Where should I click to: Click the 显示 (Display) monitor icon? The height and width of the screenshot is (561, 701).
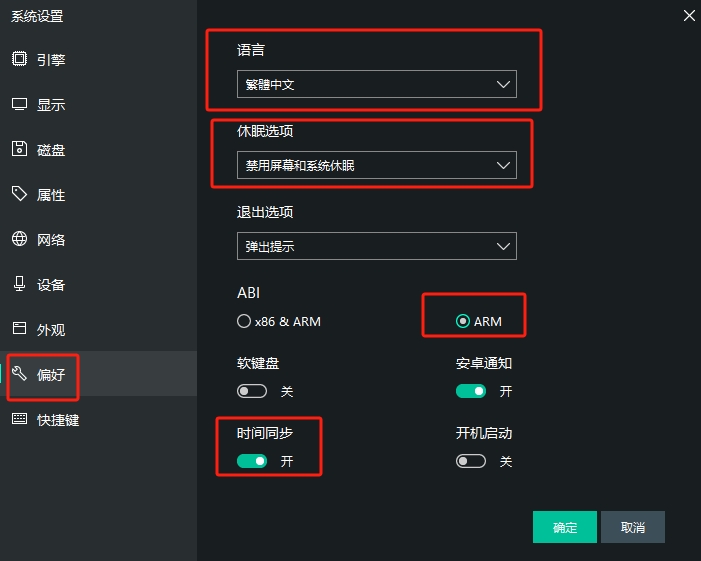pos(19,104)
